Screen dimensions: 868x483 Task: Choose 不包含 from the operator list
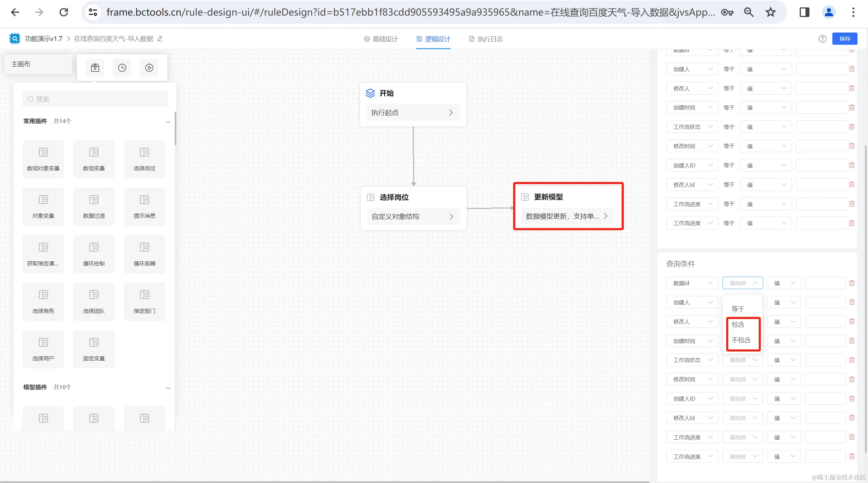click(x=741, y=340)
